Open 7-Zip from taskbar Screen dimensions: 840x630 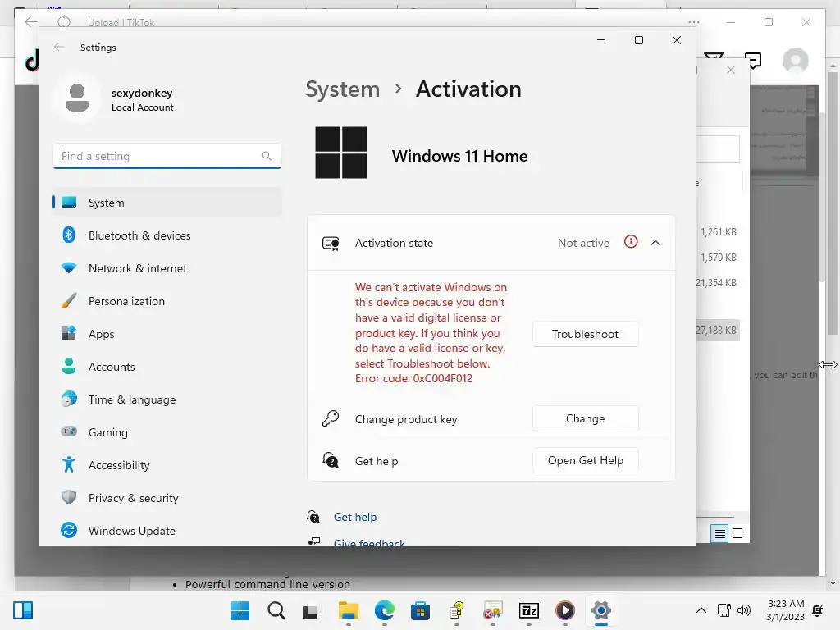pos(529,610)
